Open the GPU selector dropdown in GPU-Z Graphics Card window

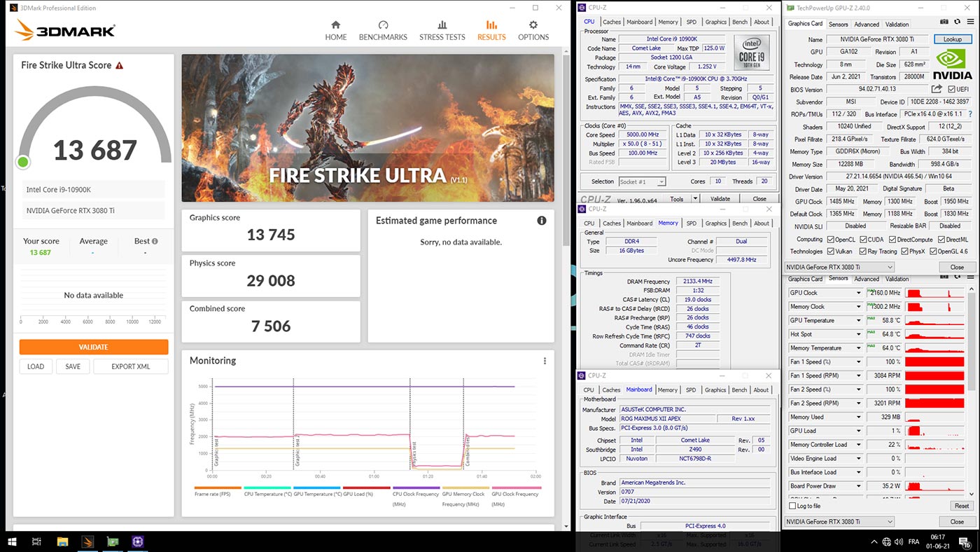point(840,267)
